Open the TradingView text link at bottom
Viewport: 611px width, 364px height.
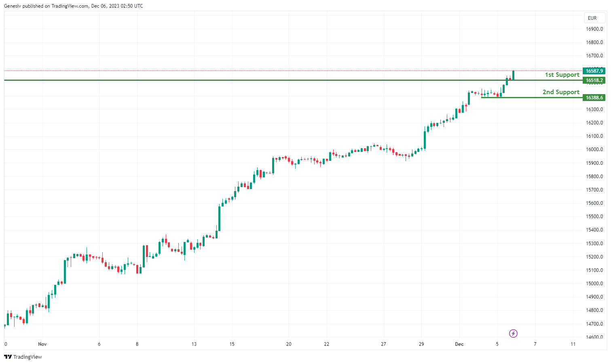coord(27,357)
